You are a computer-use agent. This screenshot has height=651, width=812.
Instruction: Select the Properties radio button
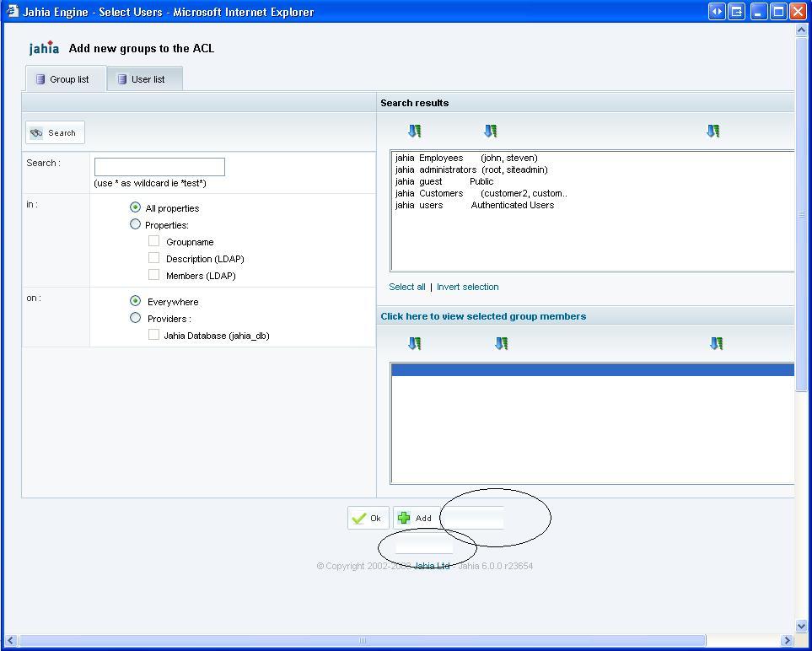click(135, 224)
